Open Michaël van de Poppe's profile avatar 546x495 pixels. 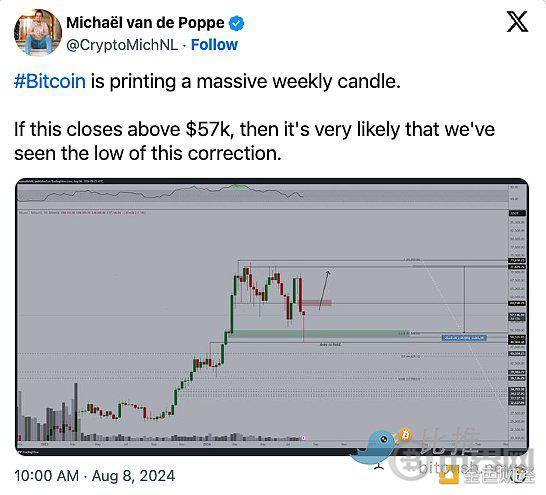click(x=38, y=33)
